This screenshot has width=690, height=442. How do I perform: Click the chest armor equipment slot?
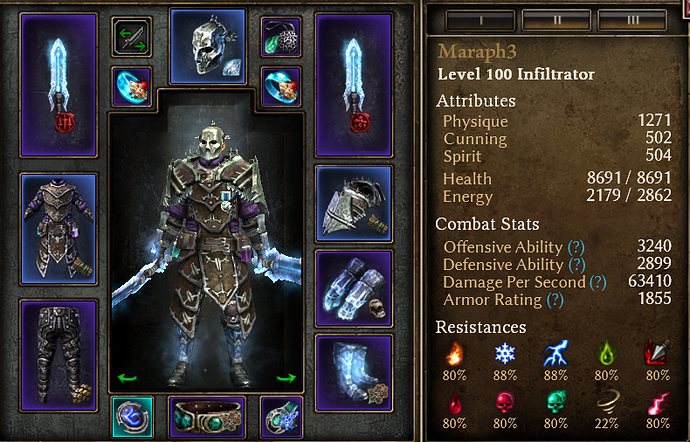(x=59, y=229)
